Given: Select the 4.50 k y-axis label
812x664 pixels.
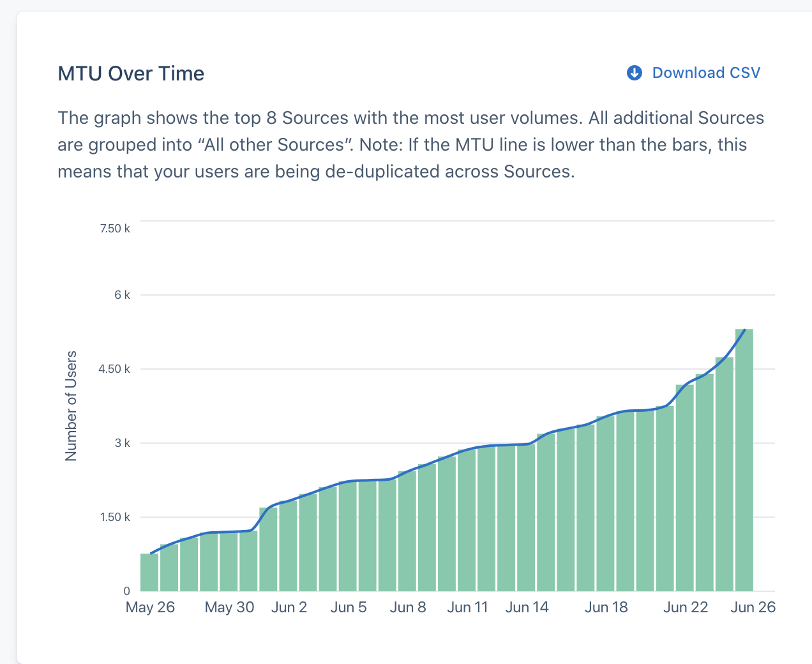Looking at the screenshot, I should click(114, 369).
